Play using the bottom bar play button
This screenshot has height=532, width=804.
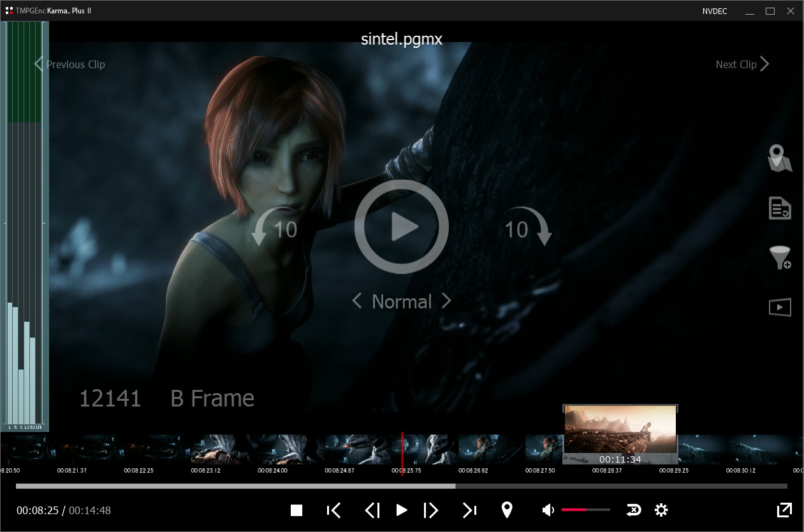[402, 510]
